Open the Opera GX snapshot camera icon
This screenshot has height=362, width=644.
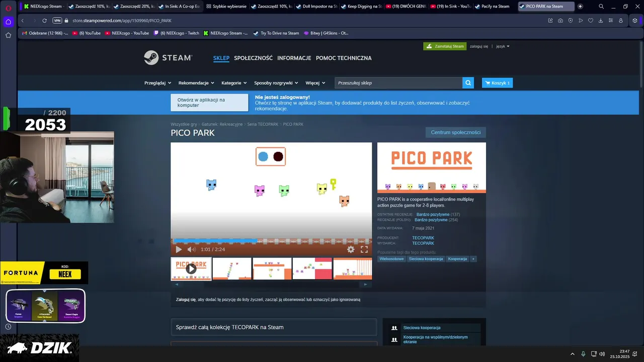[560, 21]
